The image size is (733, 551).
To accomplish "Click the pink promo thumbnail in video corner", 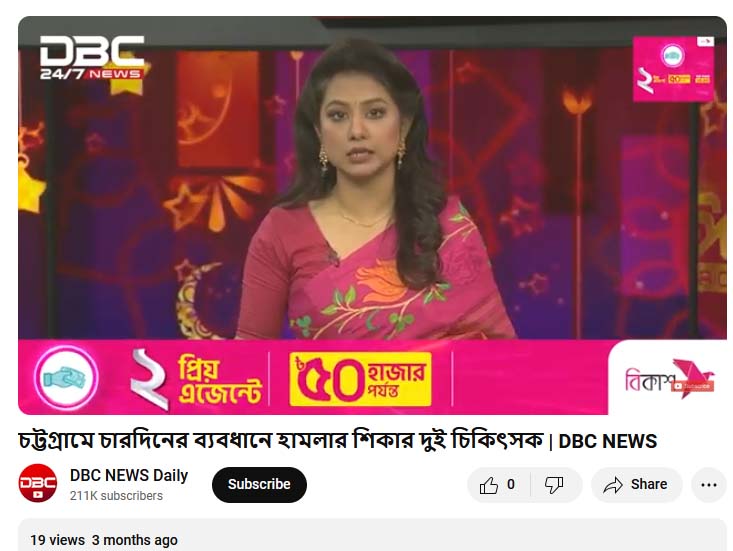I will [x=674, y=69].
